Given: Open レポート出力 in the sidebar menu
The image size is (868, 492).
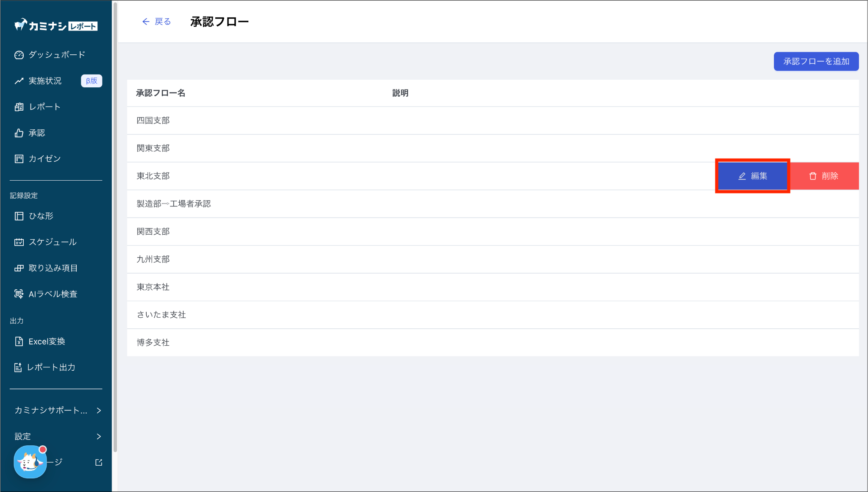Looking at the screenshot, I should pos(51,367).
